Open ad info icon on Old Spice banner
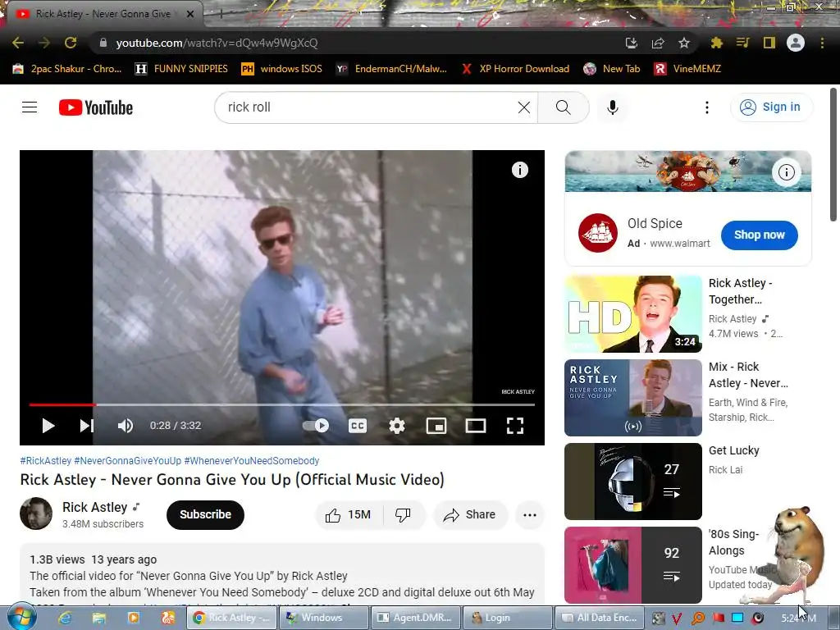 (787, 172)
